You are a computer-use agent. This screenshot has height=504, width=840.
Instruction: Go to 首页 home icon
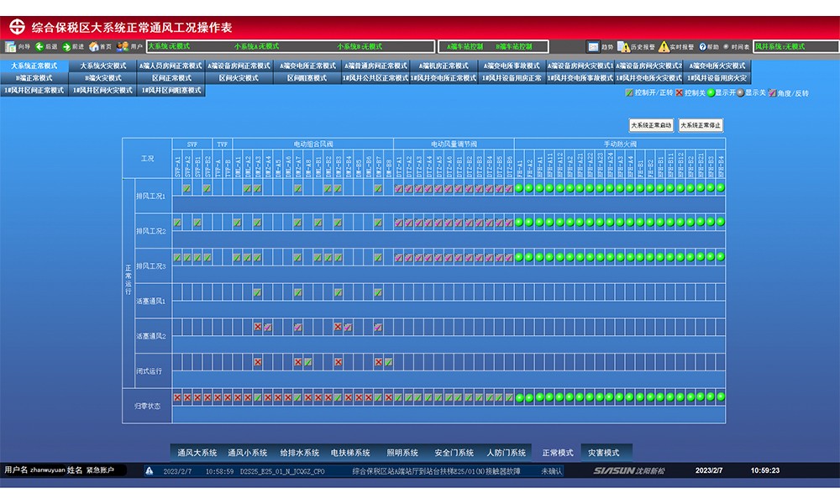coord(94,47)
